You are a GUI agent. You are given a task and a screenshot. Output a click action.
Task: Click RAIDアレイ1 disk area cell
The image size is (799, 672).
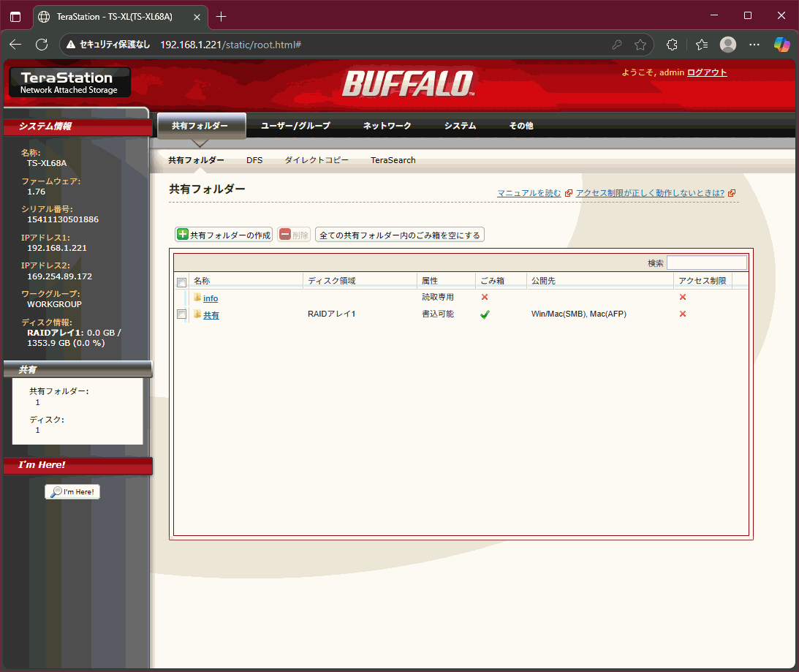(x=332, y=314)
